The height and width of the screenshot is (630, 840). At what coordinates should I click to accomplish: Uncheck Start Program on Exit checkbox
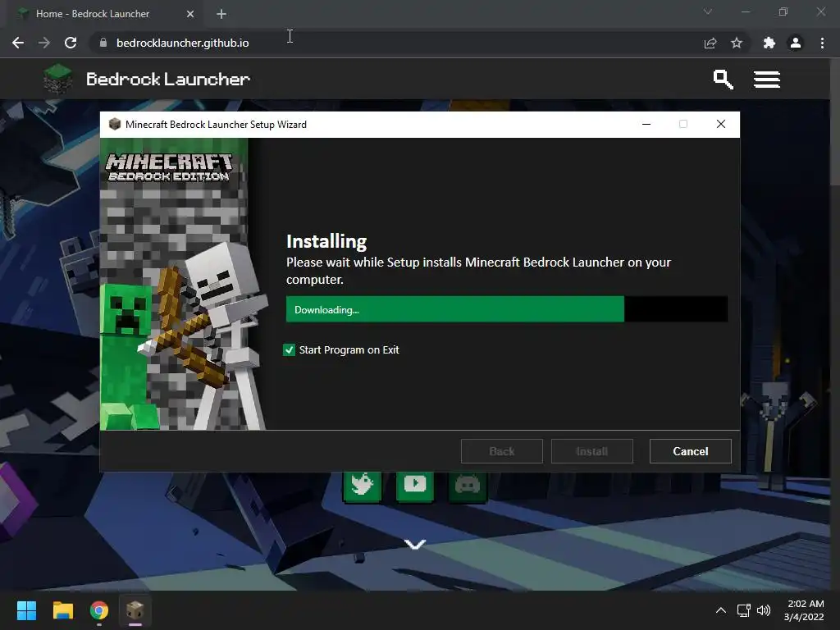click(289, 349)
